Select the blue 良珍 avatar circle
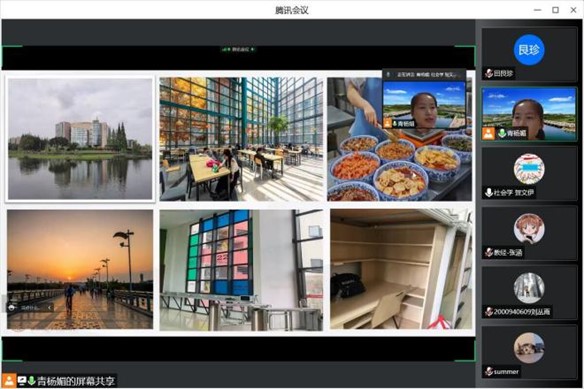Viewport: 584px width, 389px height. pos(529,50)
